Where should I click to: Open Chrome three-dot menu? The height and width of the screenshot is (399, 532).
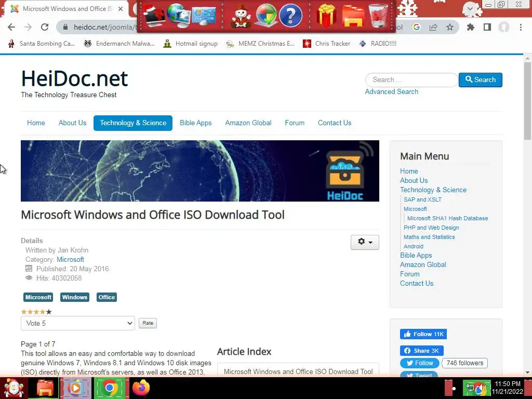pos(521,27)
